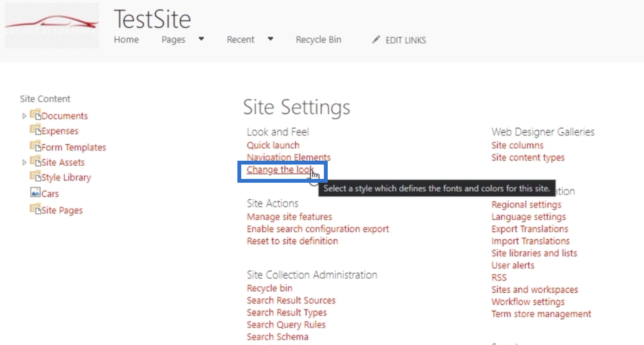Click the Site Actions section heading
The height and width of the screenshot is (345, 644).
tap(272, 203)
